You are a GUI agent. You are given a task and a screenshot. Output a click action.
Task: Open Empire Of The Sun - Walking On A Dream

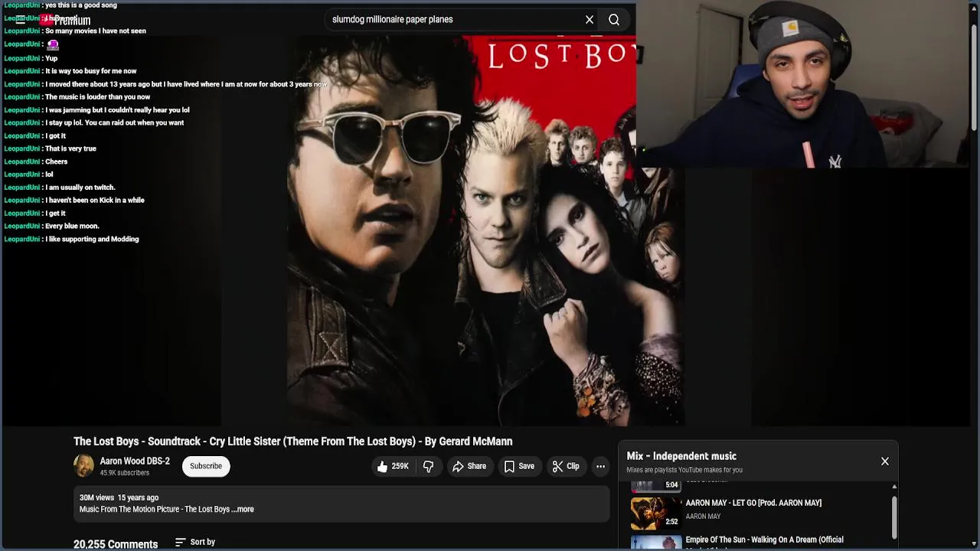click(764, 540)
